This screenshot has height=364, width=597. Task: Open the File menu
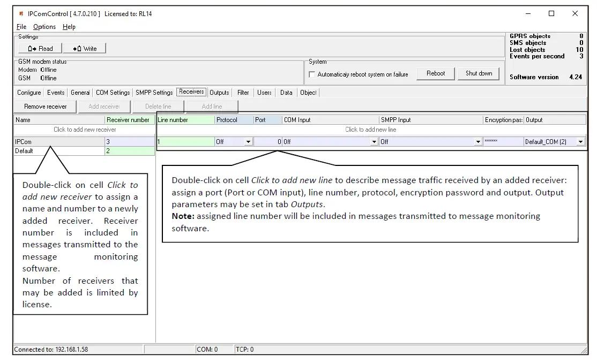click(21, 27)
